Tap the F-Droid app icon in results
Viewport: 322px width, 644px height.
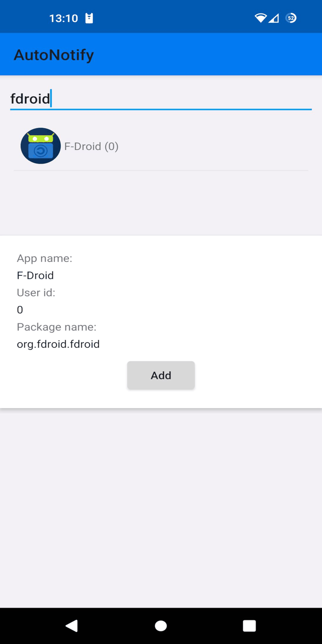point(40,146)
